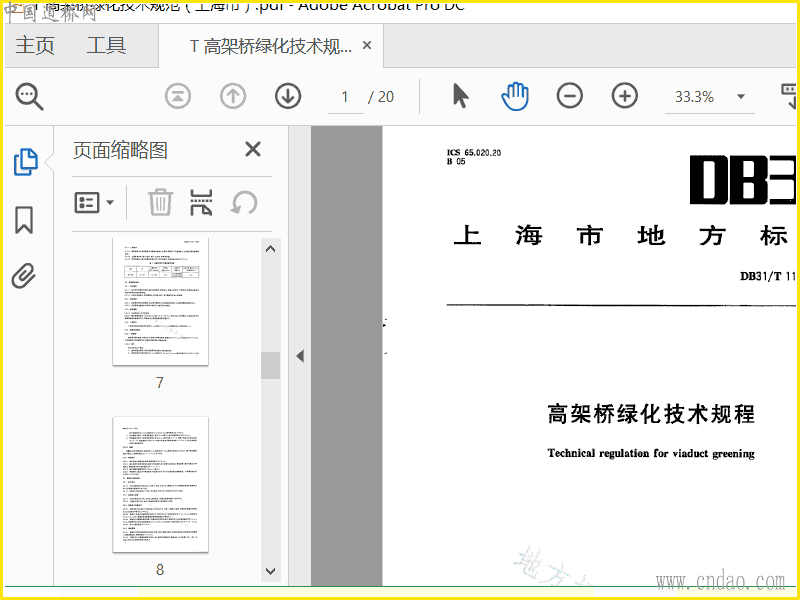The width and height of the screenshot is (800, 600).
Task: Click the 高架桥绿化技术规程 title text
Action: point(651,414)
